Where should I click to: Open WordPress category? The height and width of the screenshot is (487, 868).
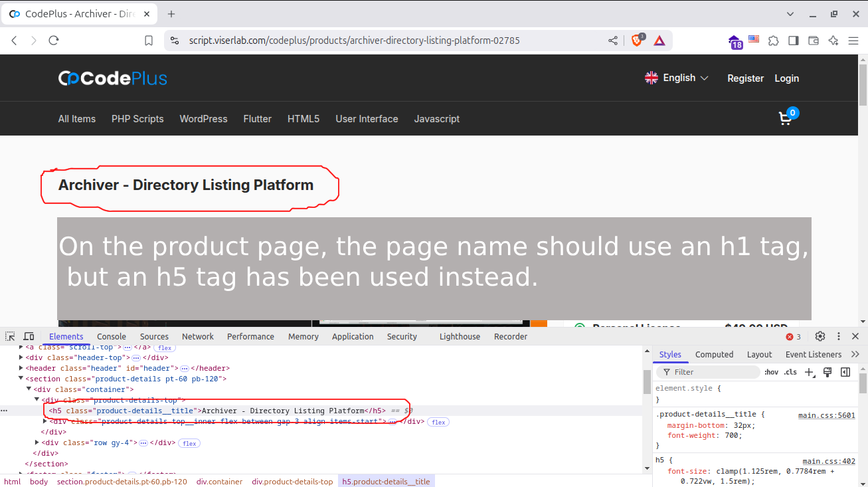[x=203, y=119]
